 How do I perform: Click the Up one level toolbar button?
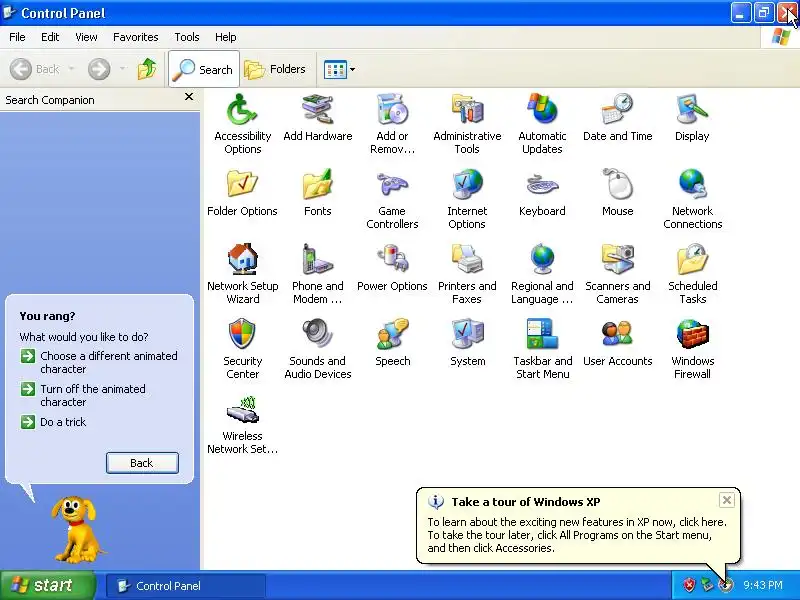147,69
